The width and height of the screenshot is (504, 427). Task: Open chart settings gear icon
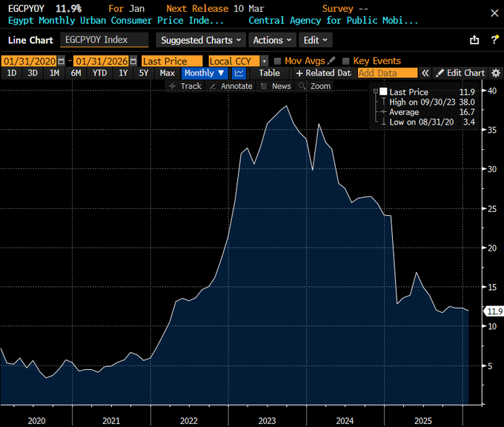click(x=496, y=73)
